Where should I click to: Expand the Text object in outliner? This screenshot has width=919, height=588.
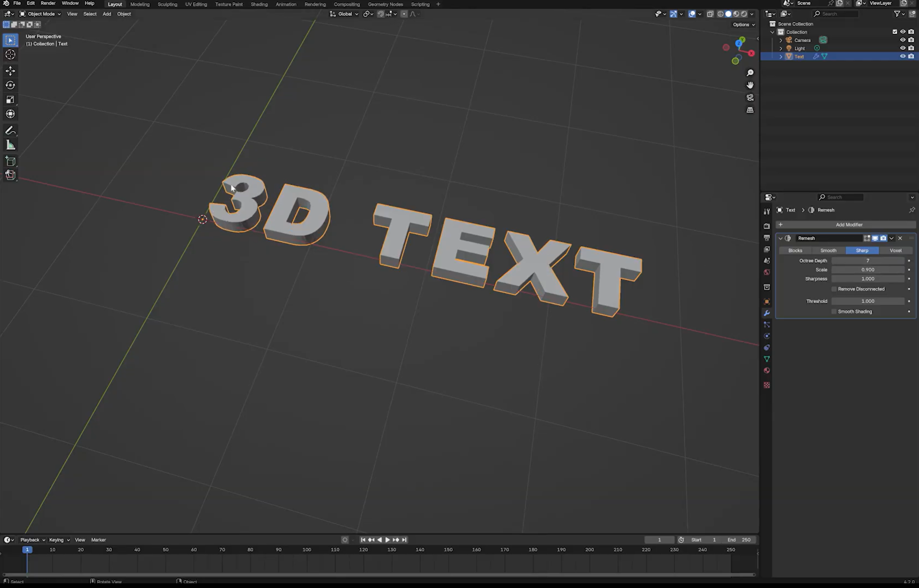pos(781,57)
